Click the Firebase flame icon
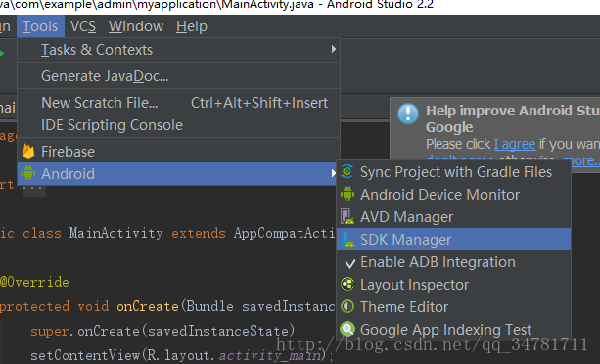 click(28, 151)
